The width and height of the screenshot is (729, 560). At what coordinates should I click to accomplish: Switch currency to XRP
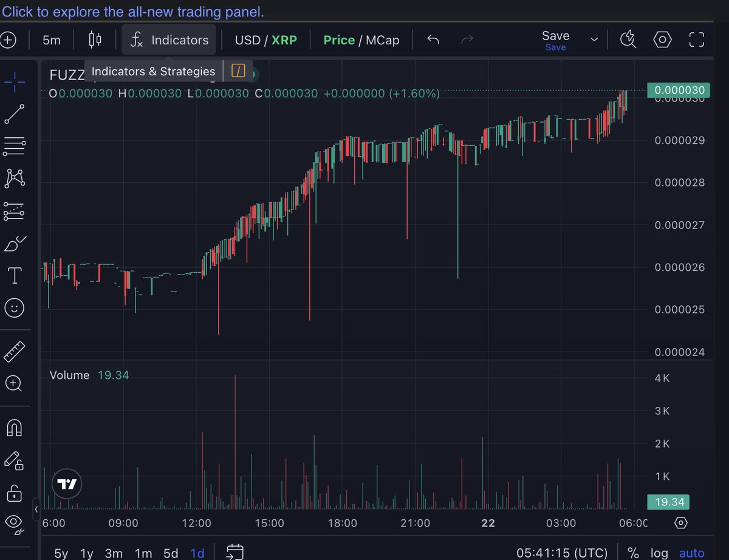click(x=284, y=40)
